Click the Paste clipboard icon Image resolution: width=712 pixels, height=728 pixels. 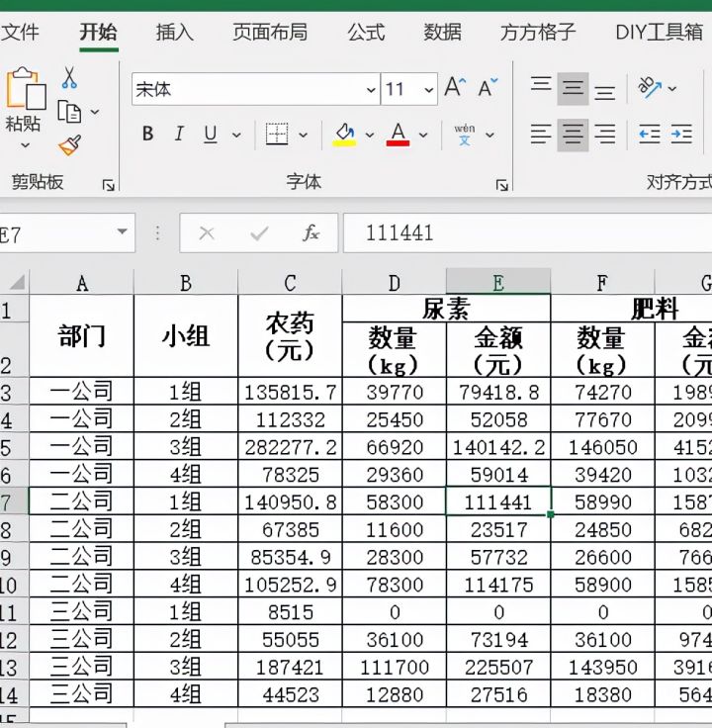pos(25,88)
